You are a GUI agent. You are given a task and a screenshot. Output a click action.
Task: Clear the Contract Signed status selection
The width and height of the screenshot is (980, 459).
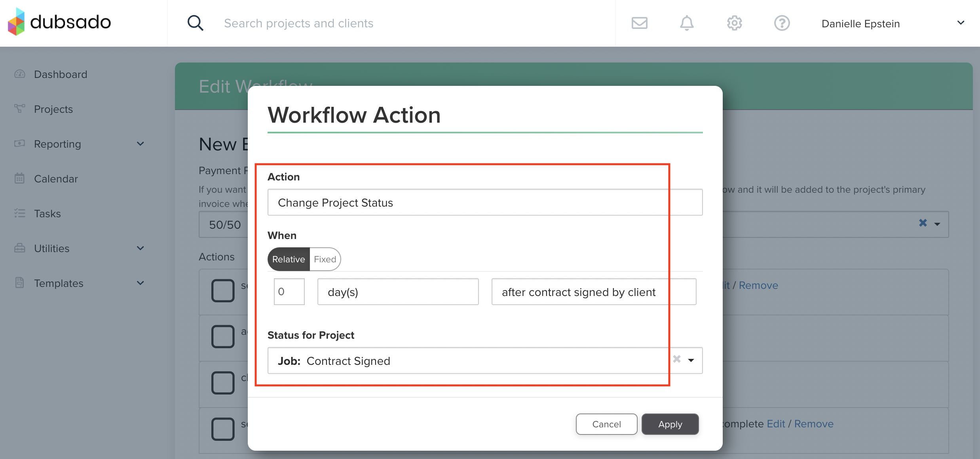677,359
